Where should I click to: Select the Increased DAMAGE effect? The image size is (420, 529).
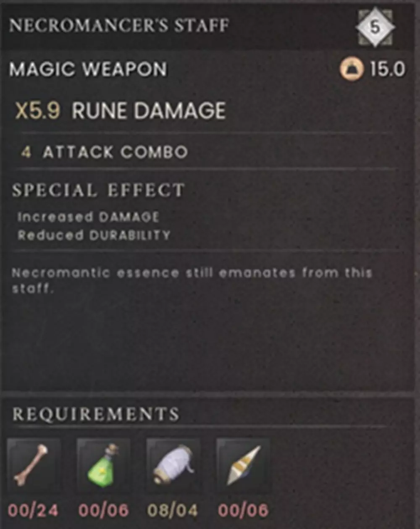coord(88,217)
